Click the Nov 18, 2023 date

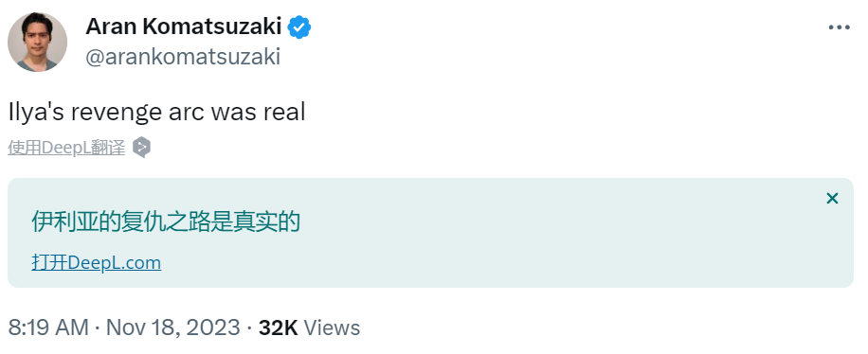click(x=172, y=327)
